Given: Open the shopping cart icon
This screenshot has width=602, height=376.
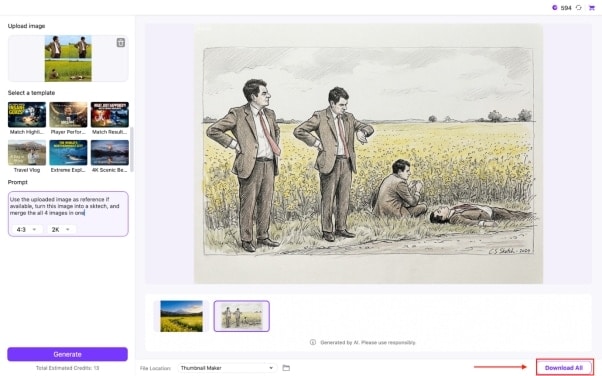Looking at the screenshot, I should pos(591,8).
